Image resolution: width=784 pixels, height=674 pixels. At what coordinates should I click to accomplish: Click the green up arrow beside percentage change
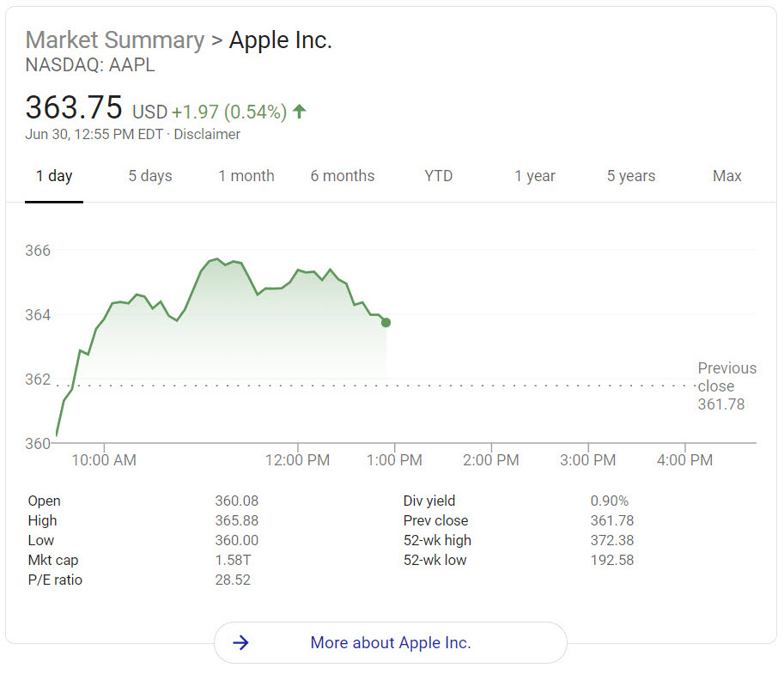[x=299, y=112]
